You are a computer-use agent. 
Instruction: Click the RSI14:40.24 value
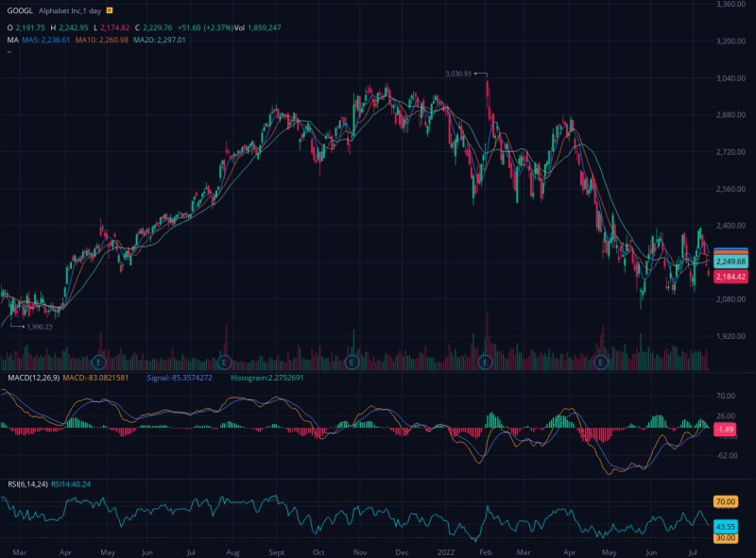point(71,484)
